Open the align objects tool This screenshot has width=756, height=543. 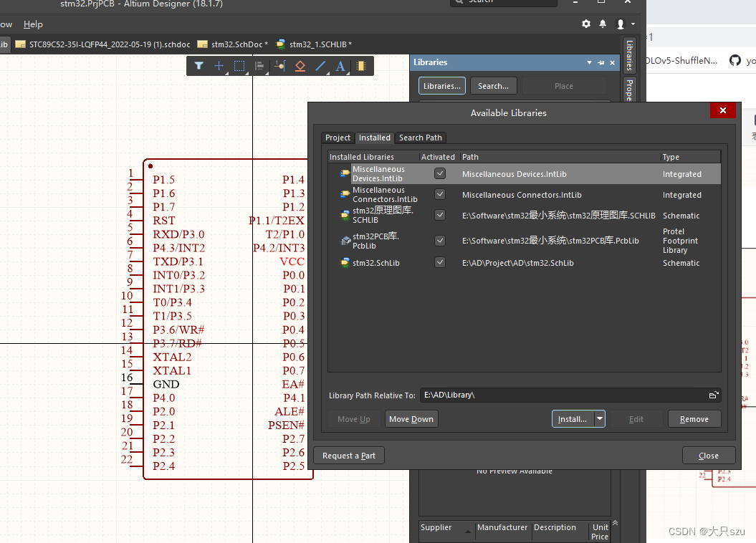pos(259,66)
